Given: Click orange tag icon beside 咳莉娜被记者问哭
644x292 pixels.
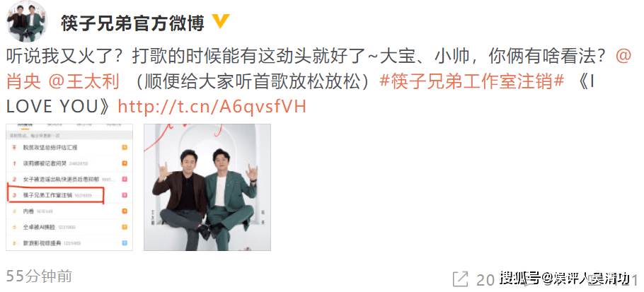Looking at the screenshot, I should pyautogui.click(x=125, y=163).
